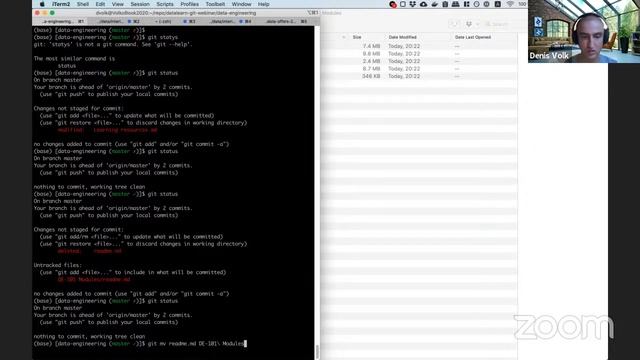
Task: Open the Window menu
Action: pos(241,4)
